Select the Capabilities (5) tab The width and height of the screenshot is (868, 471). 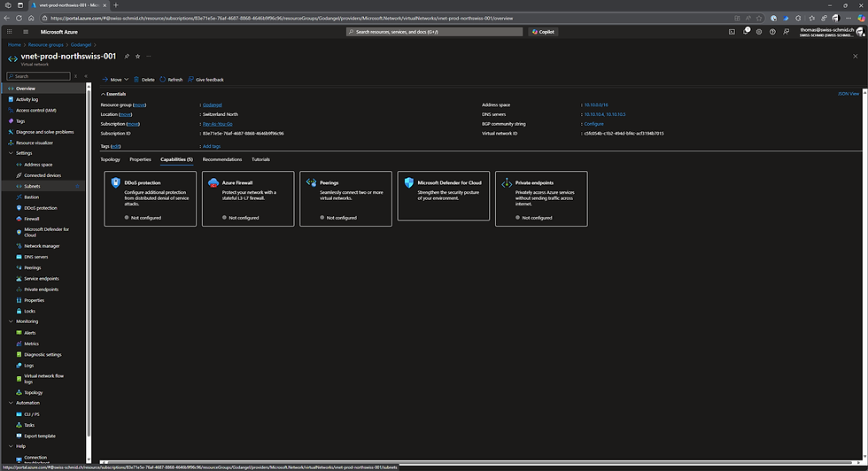pyautogui.click(x=176, y=159)
